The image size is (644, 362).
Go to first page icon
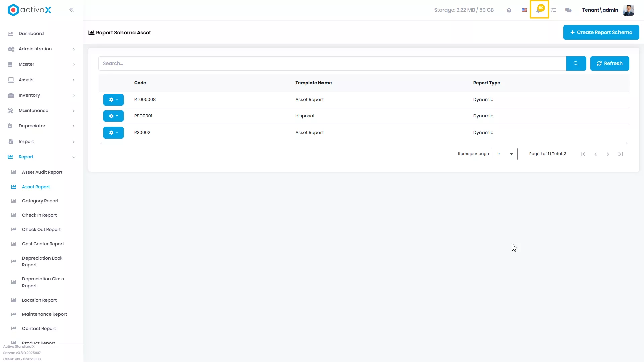coord(583,154)
